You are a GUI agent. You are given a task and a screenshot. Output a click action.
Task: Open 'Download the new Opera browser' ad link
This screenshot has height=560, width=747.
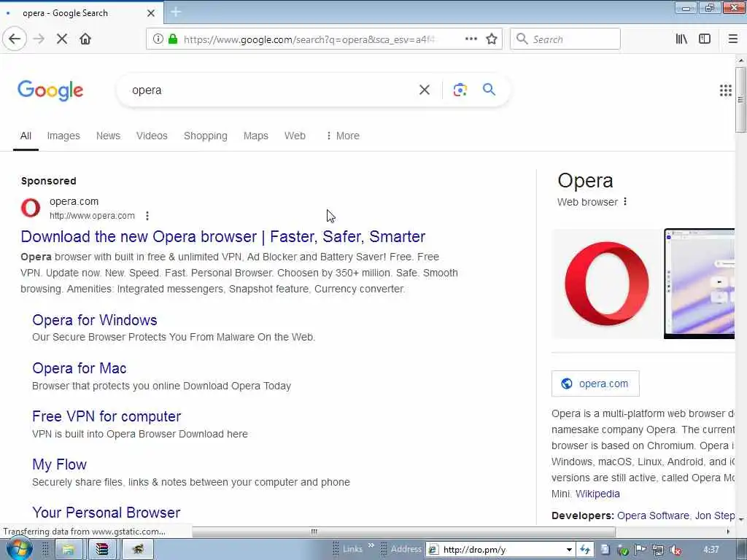tap(223, 237)
